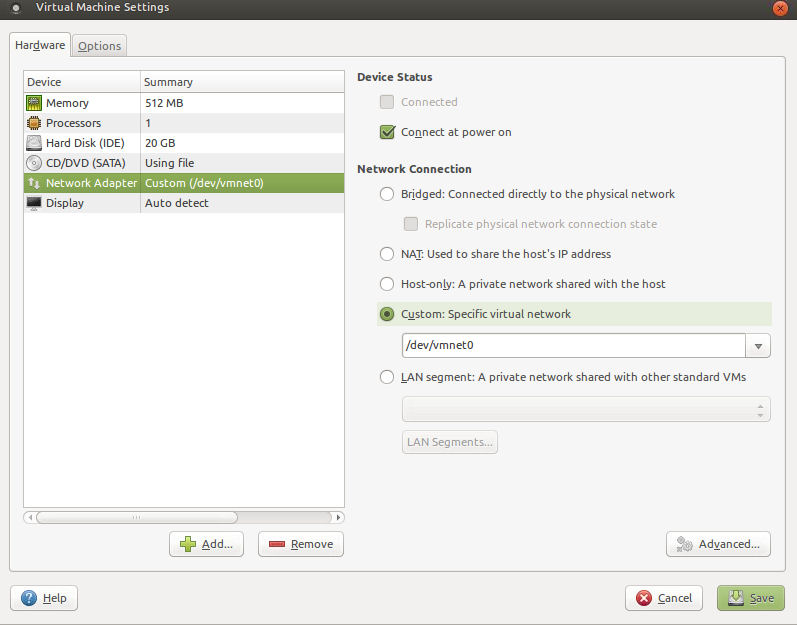Click the green plus Add icon
Viewport: 797px width, 625px height.
(x=187, y=544)
